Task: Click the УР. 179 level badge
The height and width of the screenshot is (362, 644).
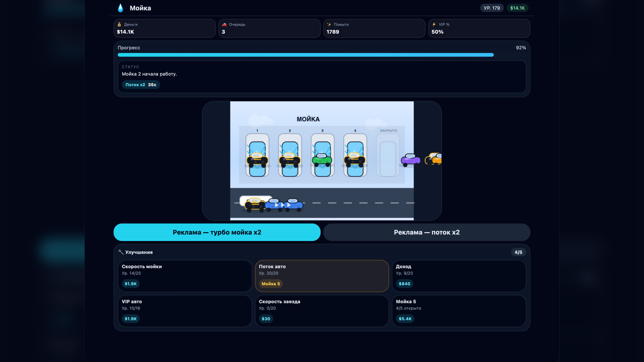Action: (x=492, y=8)
